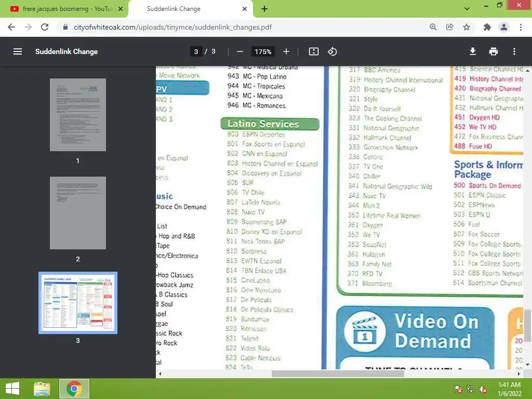This screenshot has height=399, width=532.
Task: Edit the current page number field
Action: click(x=196, y=51)
